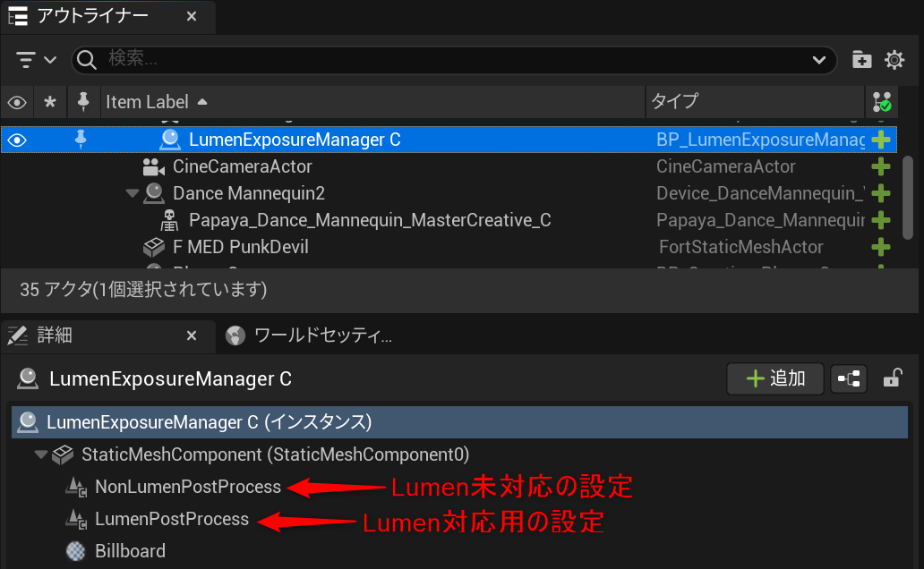924x569 pixels.
Task: Select the NonLumenPostProcess component
Action: click(x=188, y=487)
